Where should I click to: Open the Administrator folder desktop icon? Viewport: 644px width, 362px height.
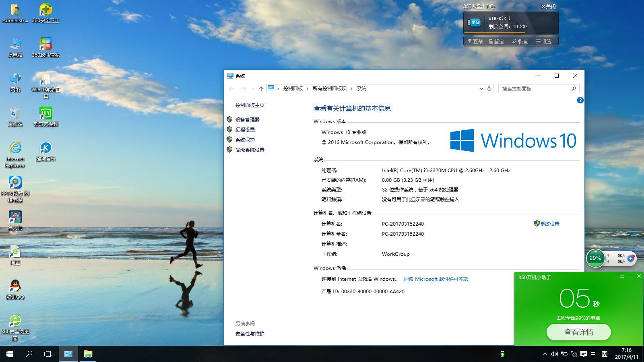tap(15, 13)
